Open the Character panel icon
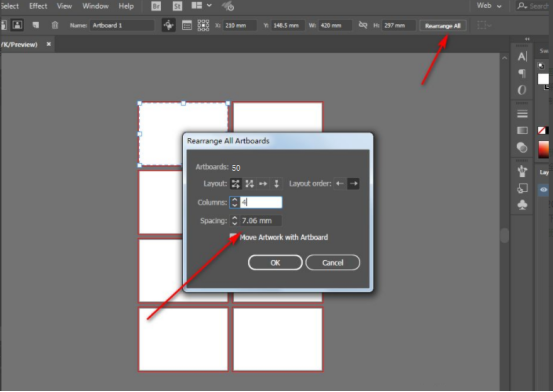553x392 pixels. click(522, 57)
